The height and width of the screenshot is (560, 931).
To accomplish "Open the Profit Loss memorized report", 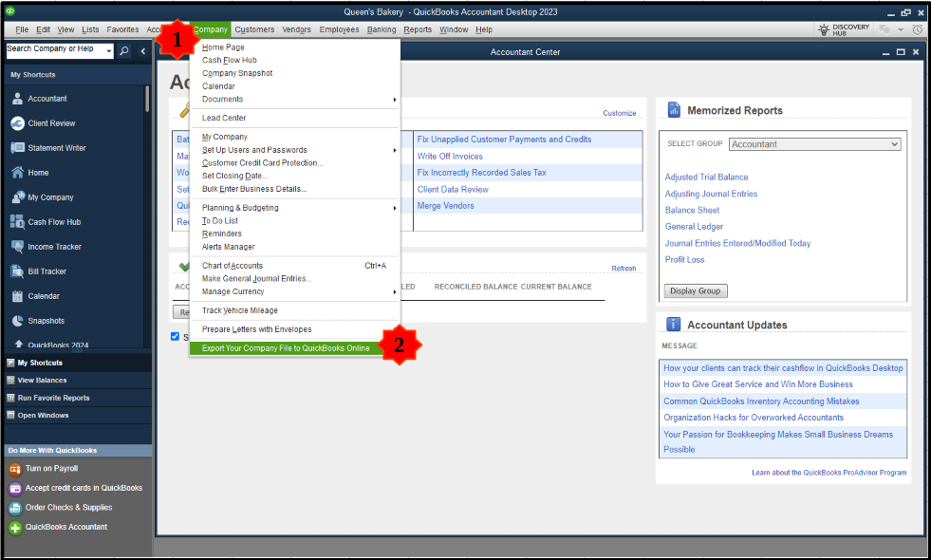I will click(684, 260).
